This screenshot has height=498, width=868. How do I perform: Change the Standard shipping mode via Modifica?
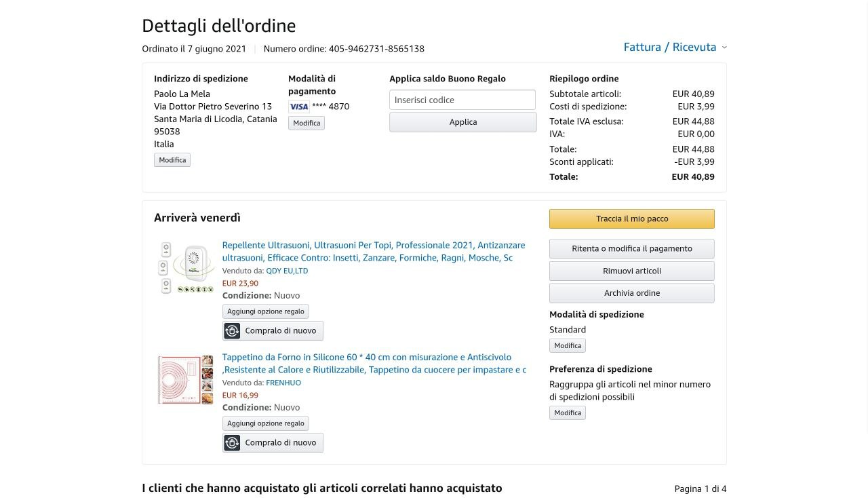coord(568,345)
